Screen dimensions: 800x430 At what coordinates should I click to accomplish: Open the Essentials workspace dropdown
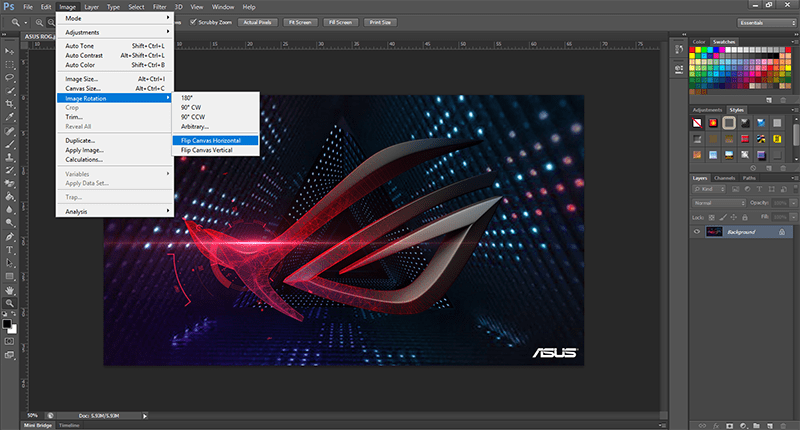click(767, 22)
